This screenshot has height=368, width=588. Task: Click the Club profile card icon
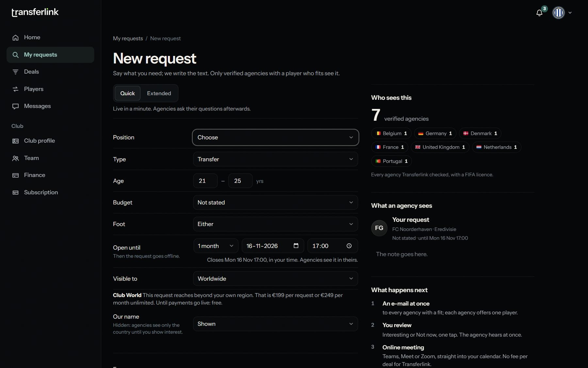coord(15,141)
